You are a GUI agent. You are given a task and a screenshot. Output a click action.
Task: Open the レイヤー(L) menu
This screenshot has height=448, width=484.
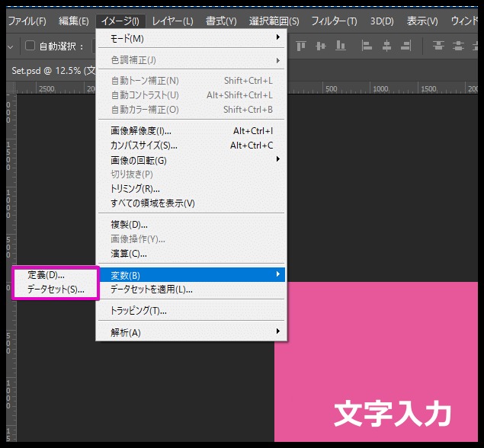[x=172, y=21]
